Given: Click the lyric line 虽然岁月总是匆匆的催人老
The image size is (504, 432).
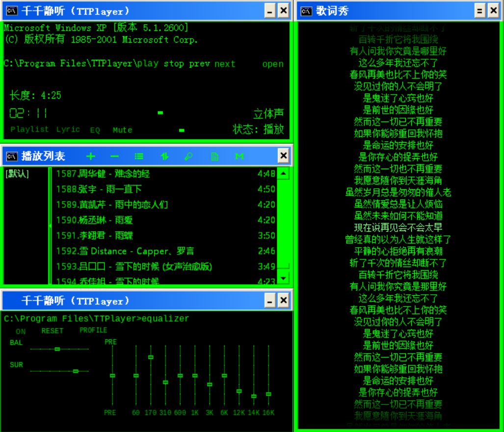Looking at the screenshot, I should coord(398,192).
